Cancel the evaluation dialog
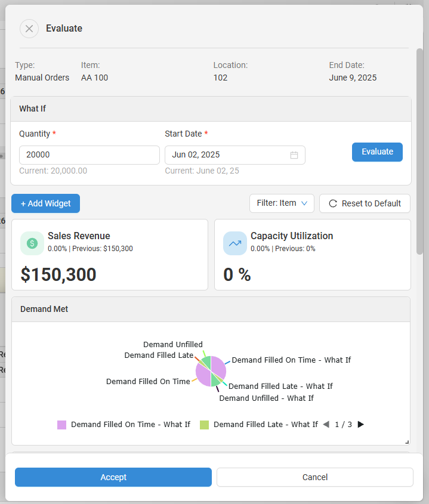 coord(314,477)
